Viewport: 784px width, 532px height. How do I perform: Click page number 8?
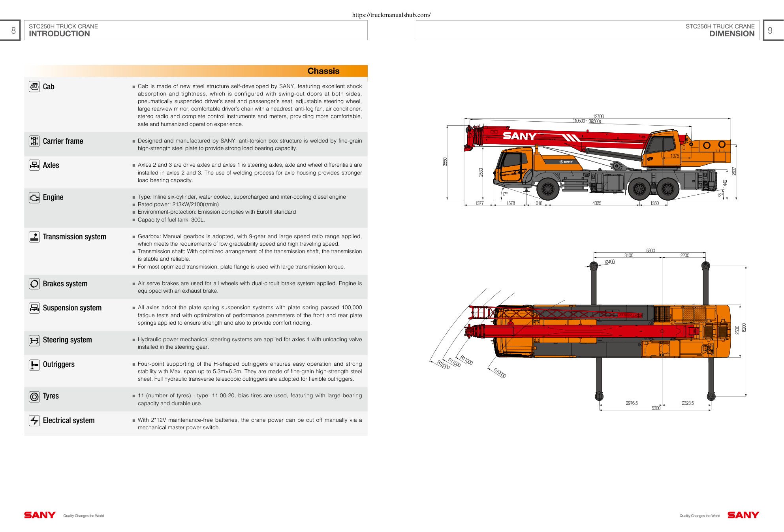point(13,30)
